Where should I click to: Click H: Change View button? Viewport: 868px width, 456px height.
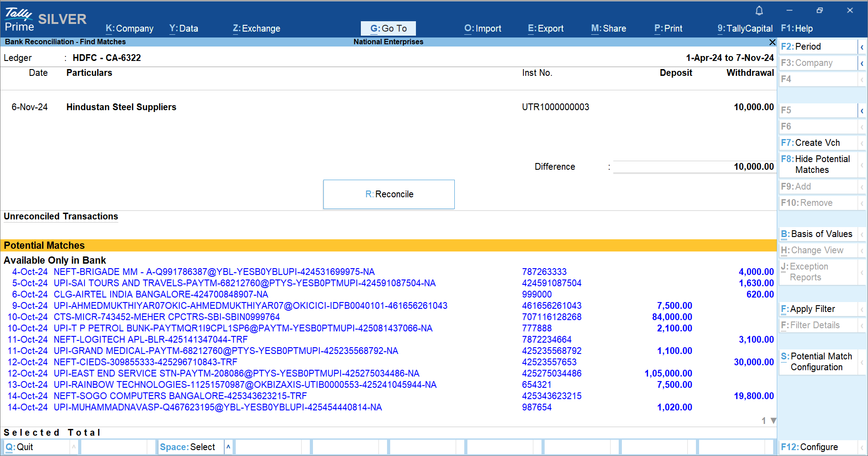818,251
